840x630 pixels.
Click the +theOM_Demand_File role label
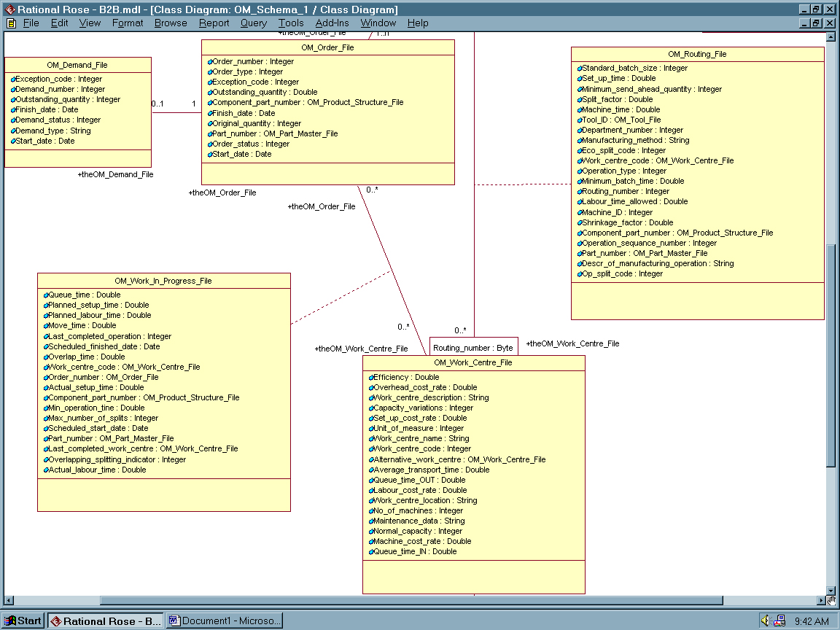(116, 174)
